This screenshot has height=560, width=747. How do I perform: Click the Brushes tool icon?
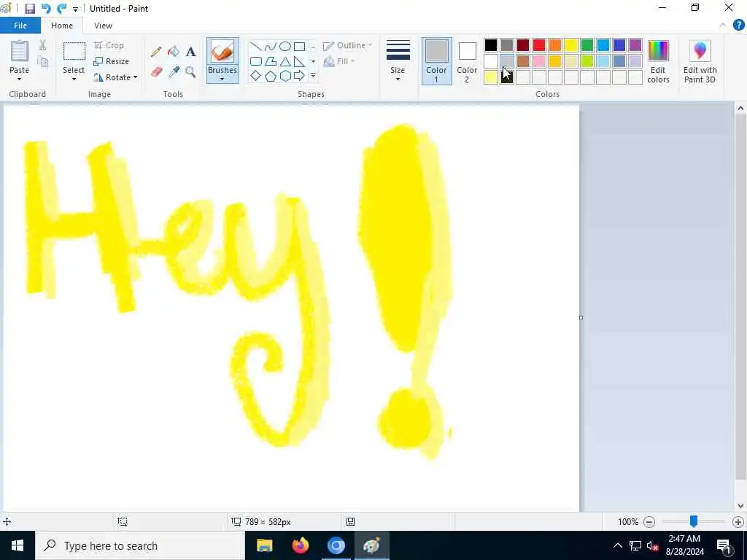click(x=222, y=52)
